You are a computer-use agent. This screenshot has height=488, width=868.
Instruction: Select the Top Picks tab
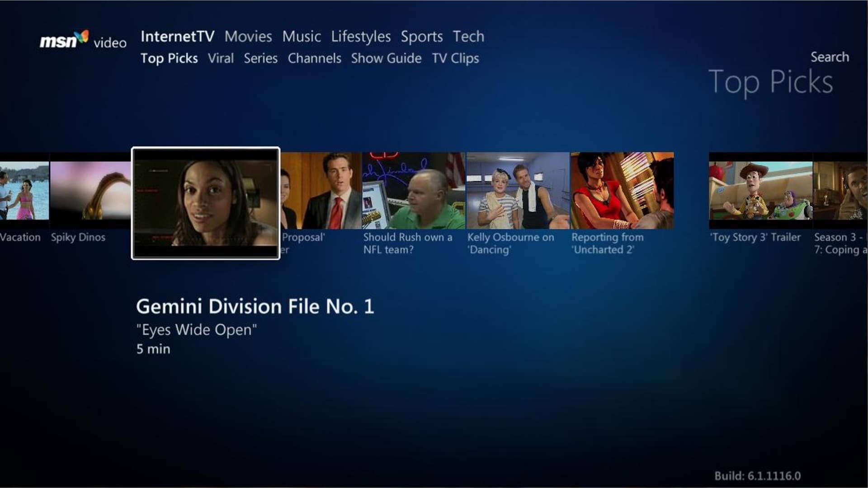169,58
